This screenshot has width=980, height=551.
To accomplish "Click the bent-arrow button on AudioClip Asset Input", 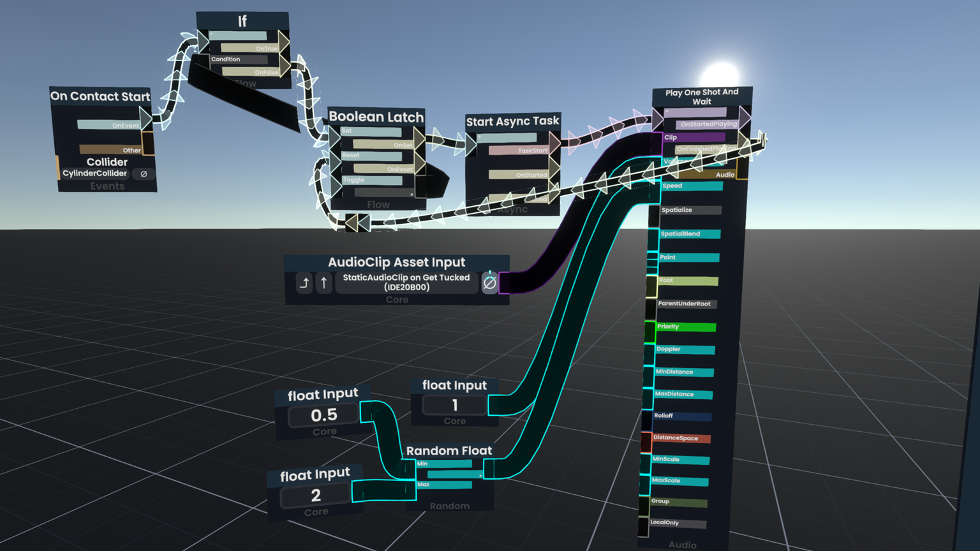I will pyautogui.click(x=304, y=283).
